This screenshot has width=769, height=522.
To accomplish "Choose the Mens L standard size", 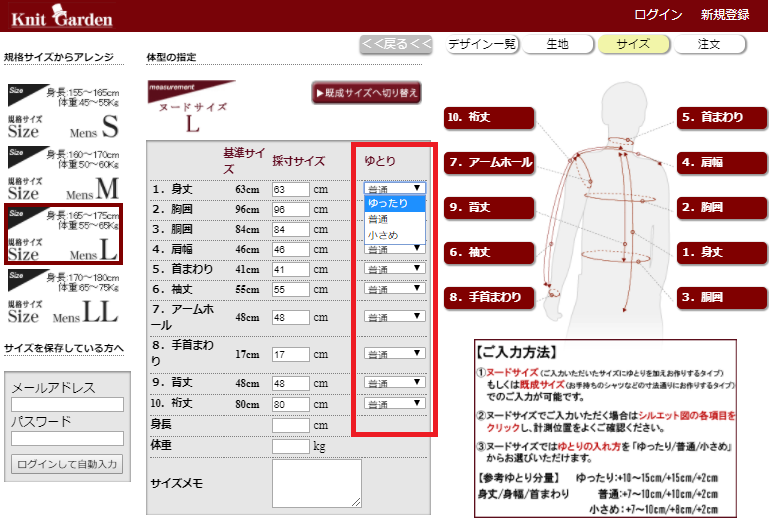I will coord(63,234).
